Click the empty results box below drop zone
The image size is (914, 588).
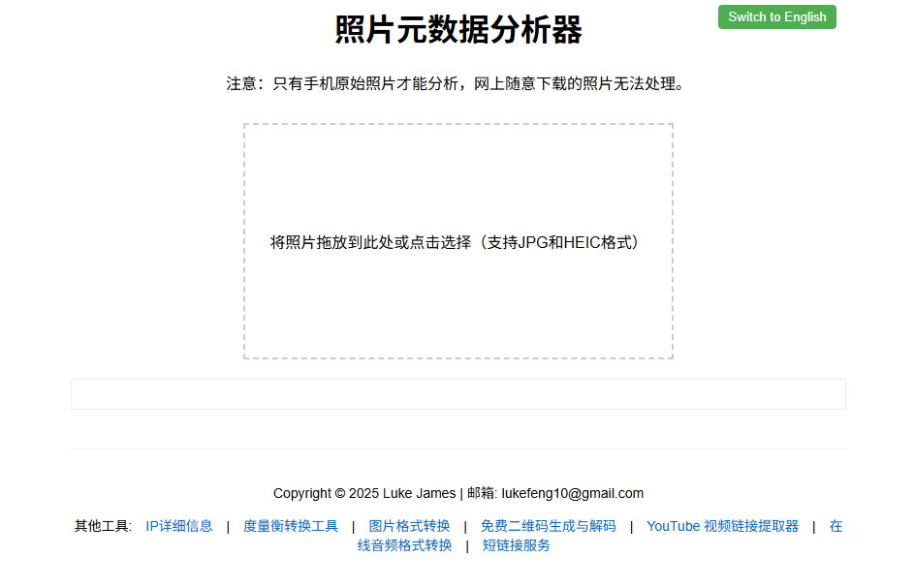tap(458, 394)
